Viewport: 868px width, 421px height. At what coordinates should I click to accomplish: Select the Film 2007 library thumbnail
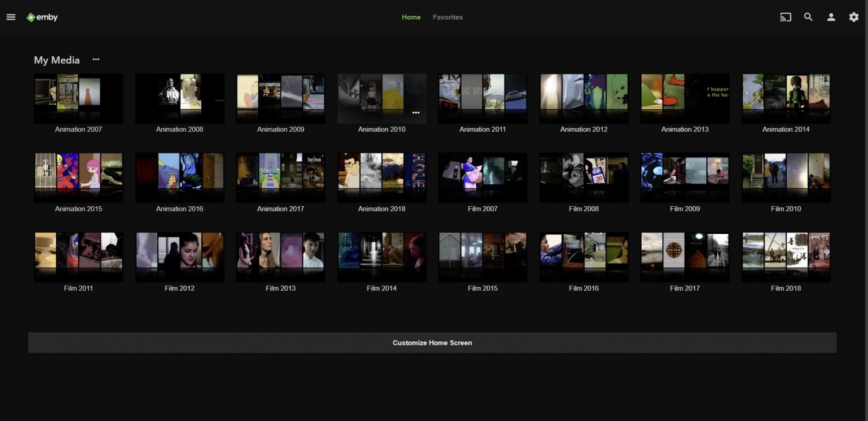482,177
